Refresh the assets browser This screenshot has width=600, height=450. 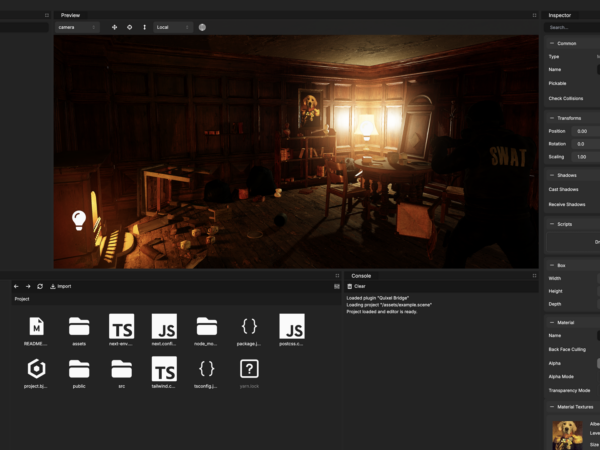point(40,286)
